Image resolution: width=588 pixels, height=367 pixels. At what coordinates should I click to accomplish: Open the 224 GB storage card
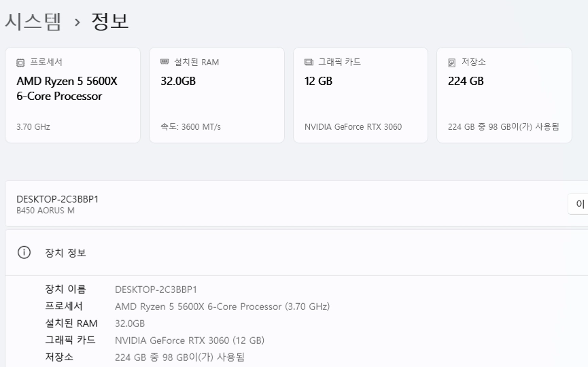tap(504, 95)
